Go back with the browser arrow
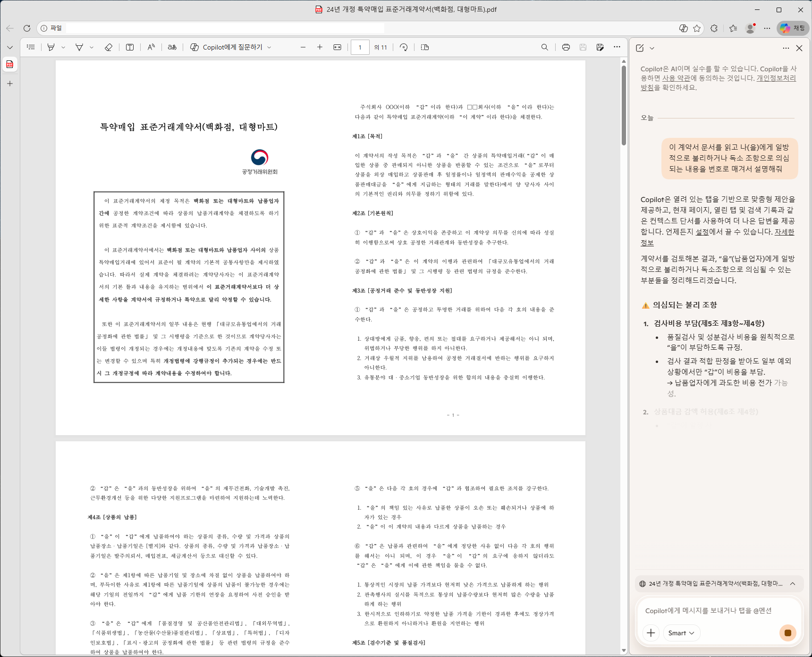The height and width of the screenshot is (657, 812). [x=10, y=28]
